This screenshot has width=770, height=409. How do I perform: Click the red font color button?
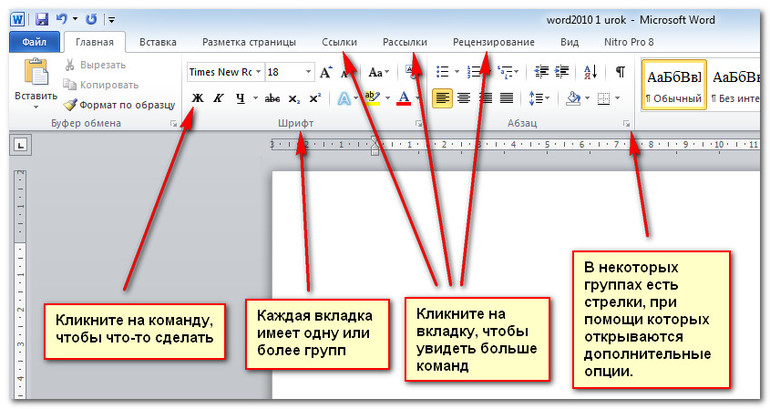pyautogui.click(x=403, y=98)
